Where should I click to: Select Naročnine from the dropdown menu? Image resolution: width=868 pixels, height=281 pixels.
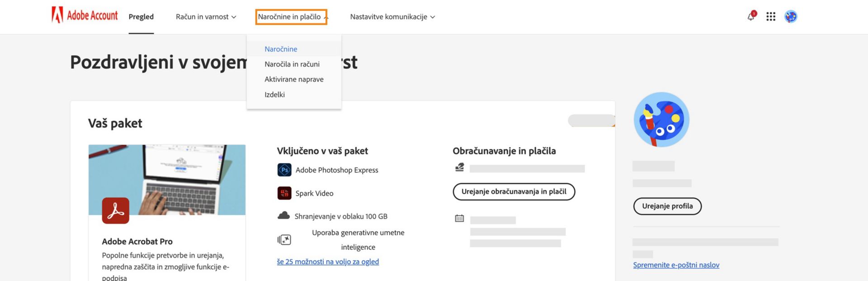pyautogui.click(x=281, y=49)
